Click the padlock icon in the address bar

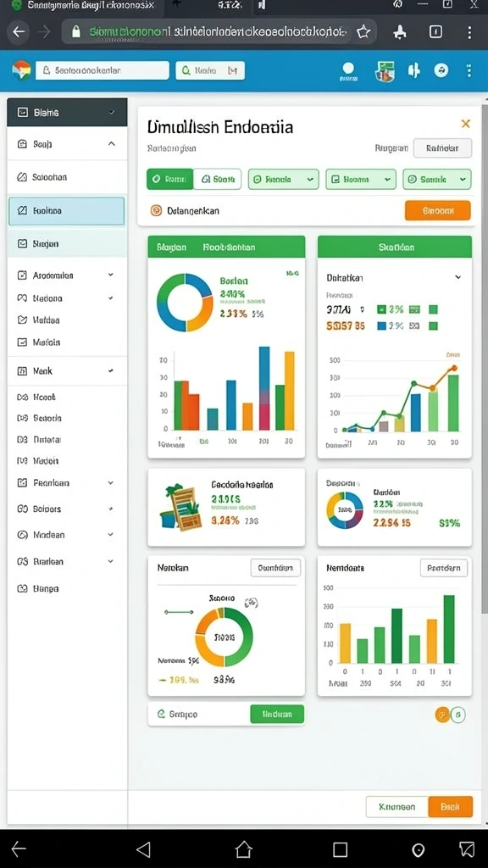click(x=76, y=31)
